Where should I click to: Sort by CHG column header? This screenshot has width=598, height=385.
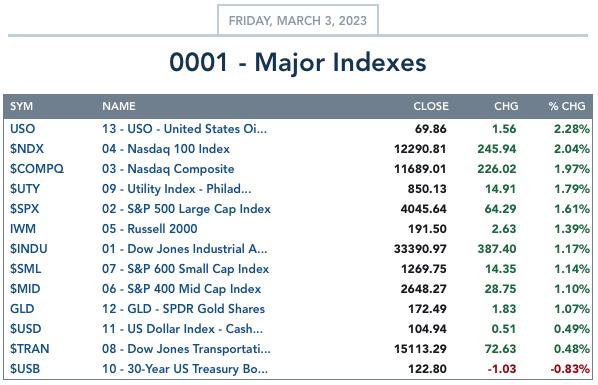pyautogui.click(x=506, y=106)
